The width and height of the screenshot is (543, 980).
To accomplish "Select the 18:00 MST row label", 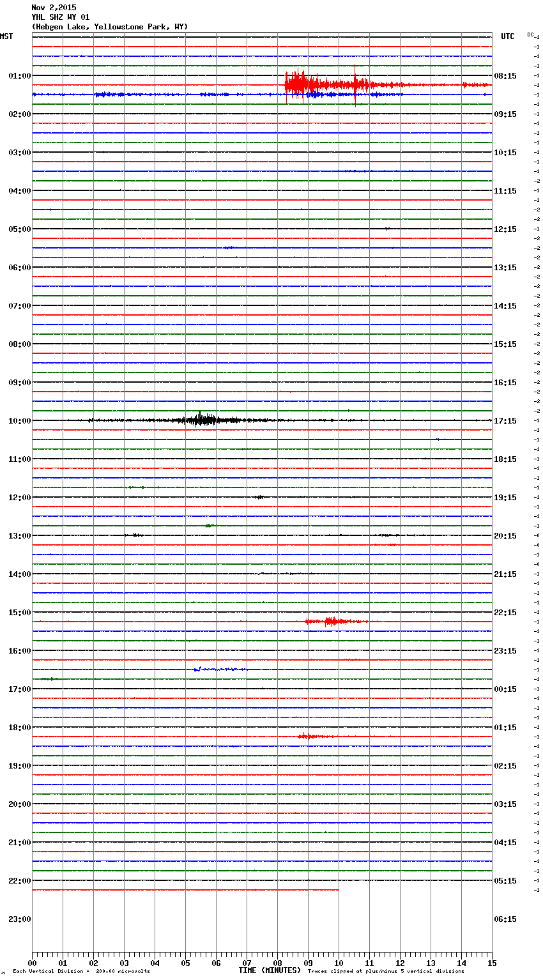I will tap(20, 728).
